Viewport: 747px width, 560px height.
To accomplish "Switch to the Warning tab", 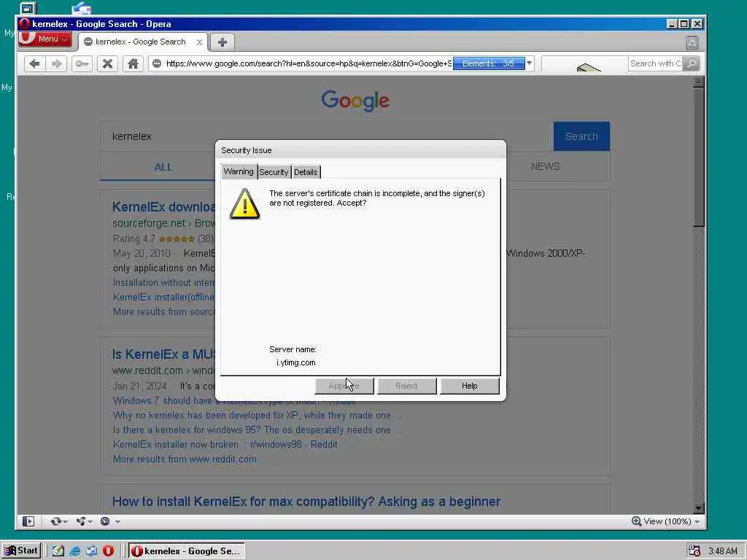I will point(239,171).
